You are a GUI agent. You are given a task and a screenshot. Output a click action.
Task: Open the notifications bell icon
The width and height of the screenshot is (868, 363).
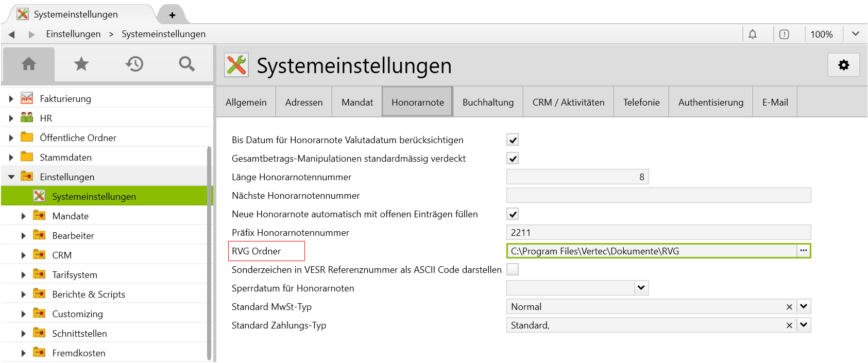[753, 34]
